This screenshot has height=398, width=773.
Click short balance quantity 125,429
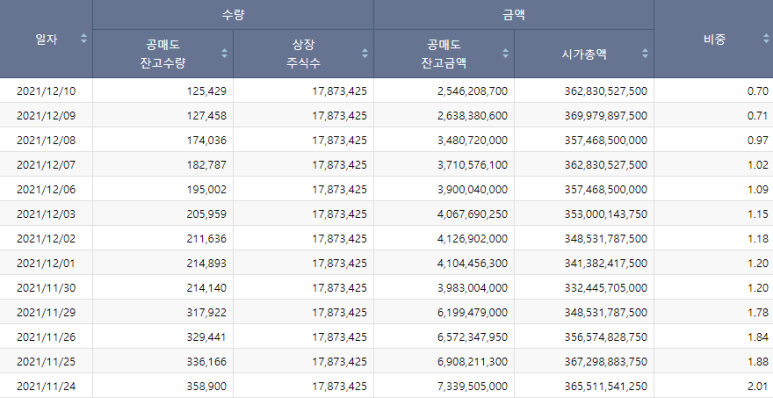(x=207, y=91)
